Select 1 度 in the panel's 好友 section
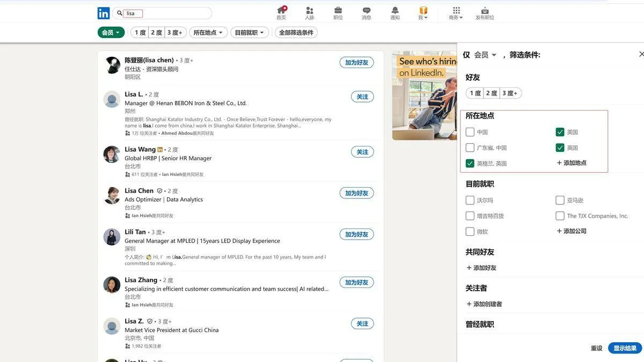 pos(475,93)
